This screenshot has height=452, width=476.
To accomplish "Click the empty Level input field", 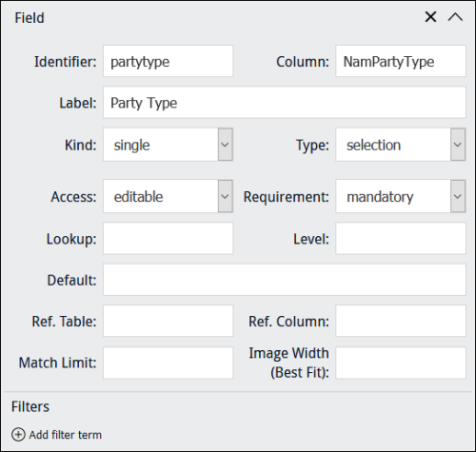I will click(x=401, y=238).
